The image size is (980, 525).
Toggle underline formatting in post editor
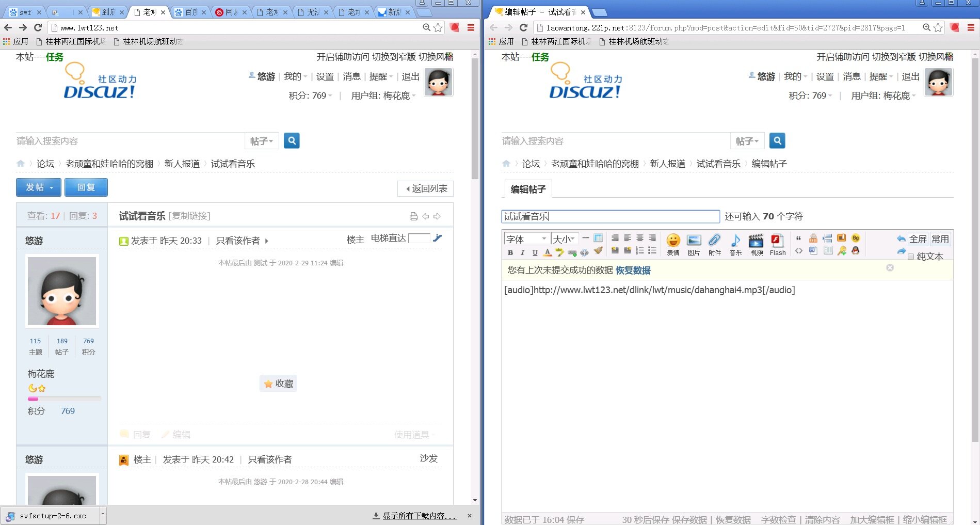click(535, 252)
